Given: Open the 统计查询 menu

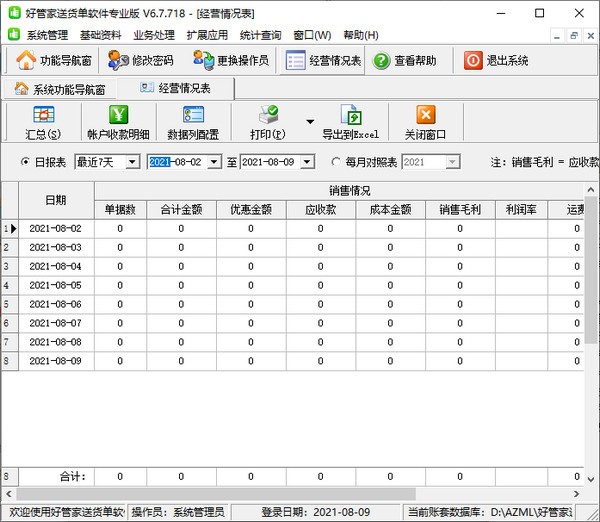Looking at the screenshot, I should (261, 35).
